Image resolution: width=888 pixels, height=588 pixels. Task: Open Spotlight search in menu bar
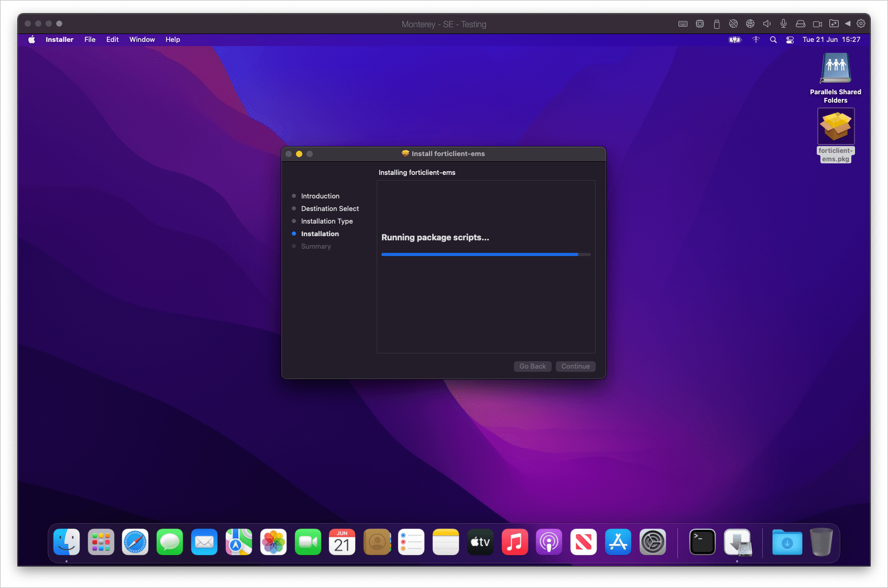pos(773,40)
